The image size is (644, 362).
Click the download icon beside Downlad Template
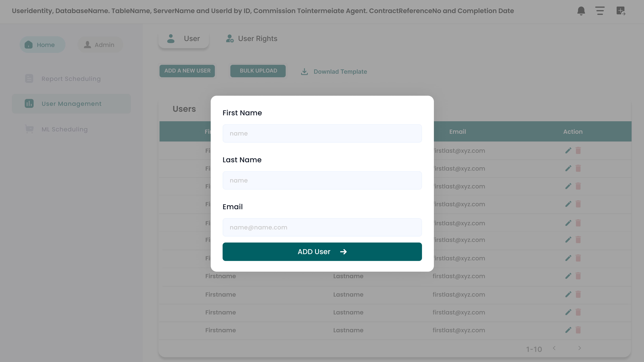304,72
